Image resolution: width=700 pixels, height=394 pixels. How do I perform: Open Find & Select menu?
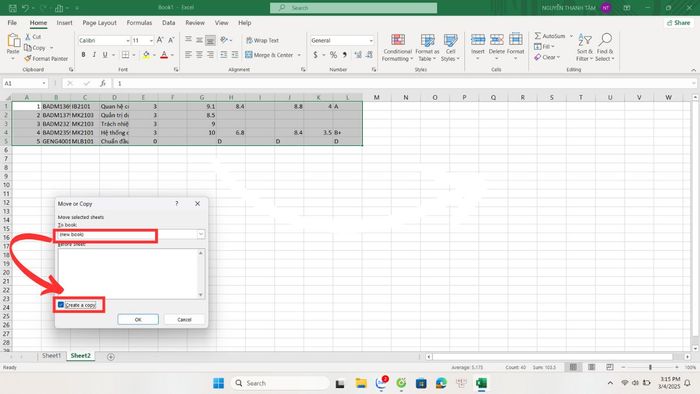point(605,47)
